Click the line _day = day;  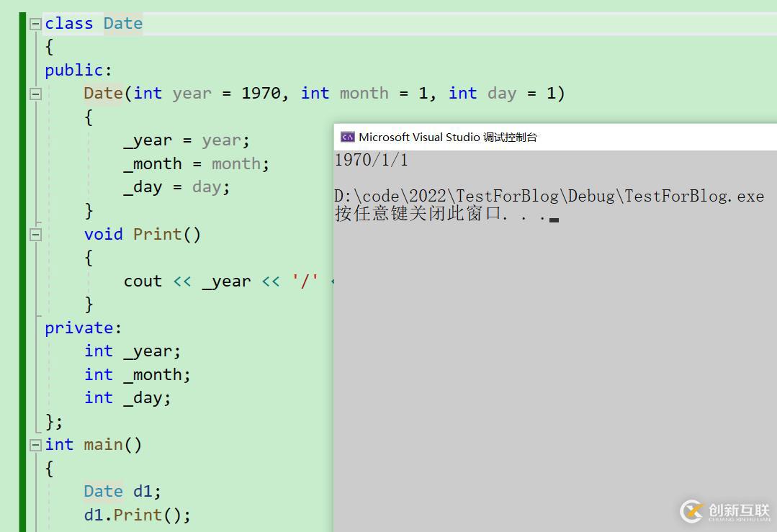(176, 187)
